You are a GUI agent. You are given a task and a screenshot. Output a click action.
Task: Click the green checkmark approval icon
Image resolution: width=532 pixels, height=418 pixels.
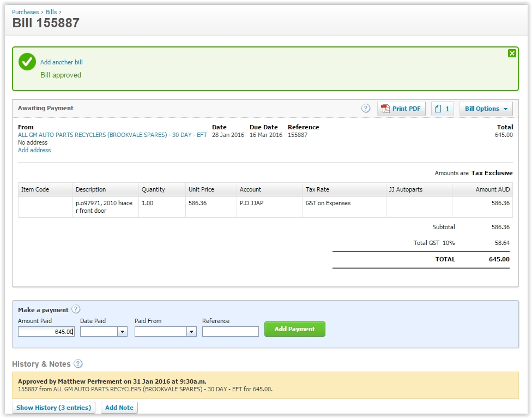point(27,62)
